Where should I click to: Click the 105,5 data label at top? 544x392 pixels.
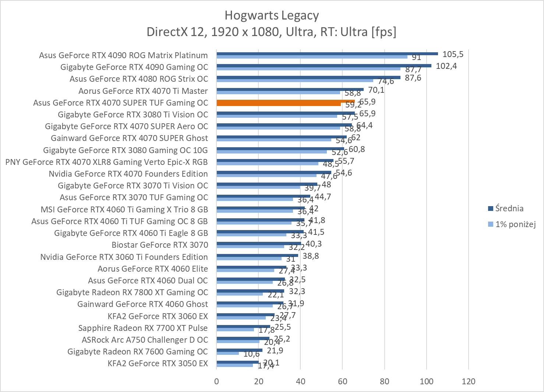click(453, 54)
